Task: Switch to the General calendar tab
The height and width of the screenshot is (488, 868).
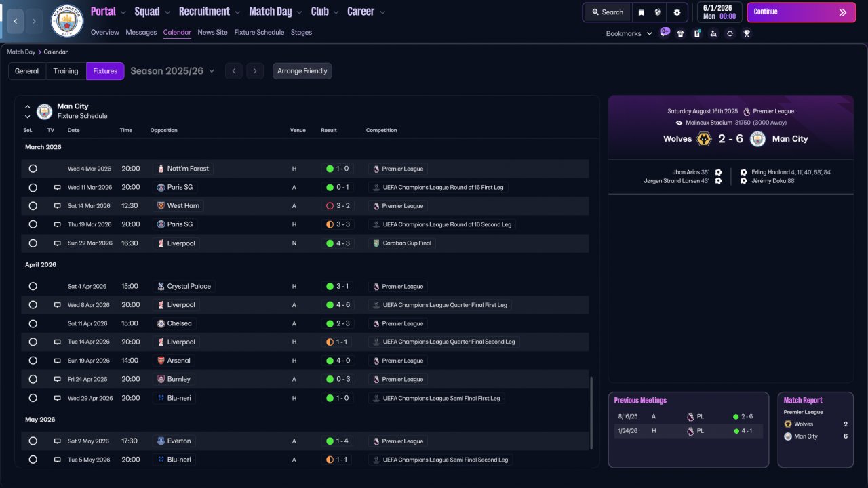Action: pos(27,71)
